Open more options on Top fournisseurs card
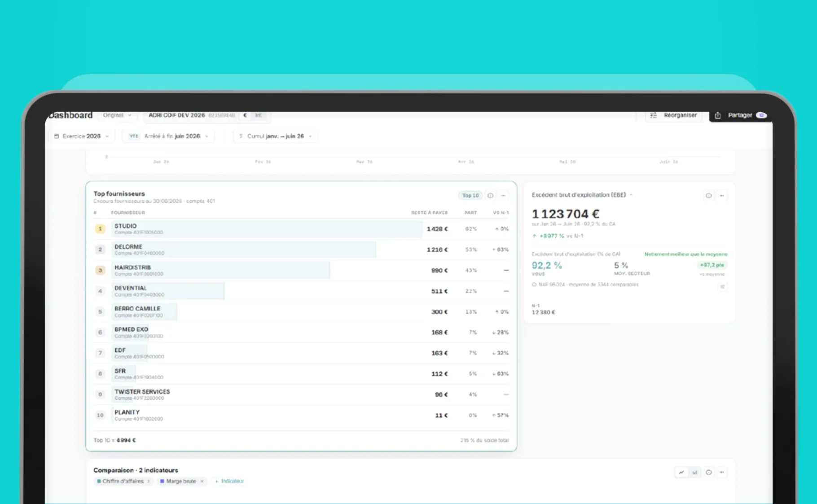The height and width of the screenshot is (504, 817). coord(503,196)
